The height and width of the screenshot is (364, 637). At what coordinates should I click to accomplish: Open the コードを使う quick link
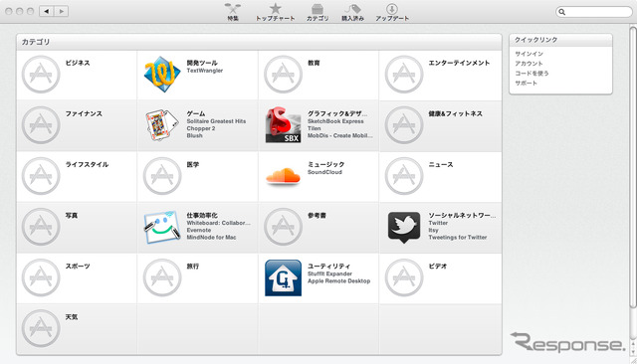click(531, 73)
